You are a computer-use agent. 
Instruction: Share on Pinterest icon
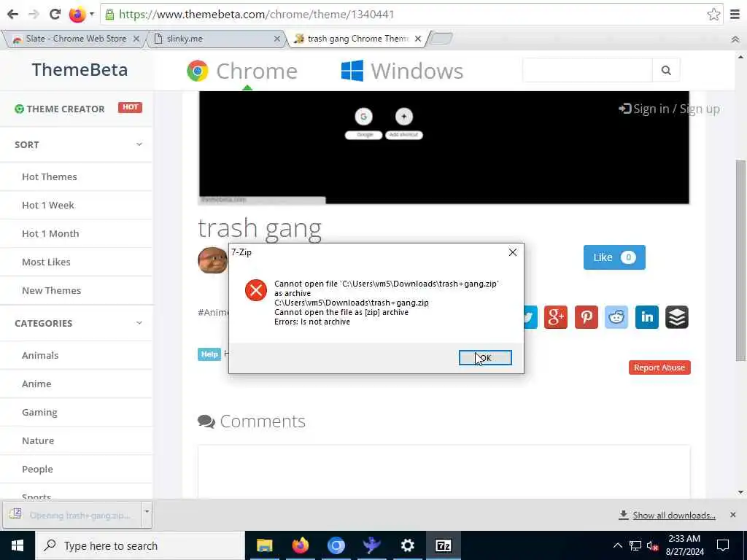coord(586,317)
